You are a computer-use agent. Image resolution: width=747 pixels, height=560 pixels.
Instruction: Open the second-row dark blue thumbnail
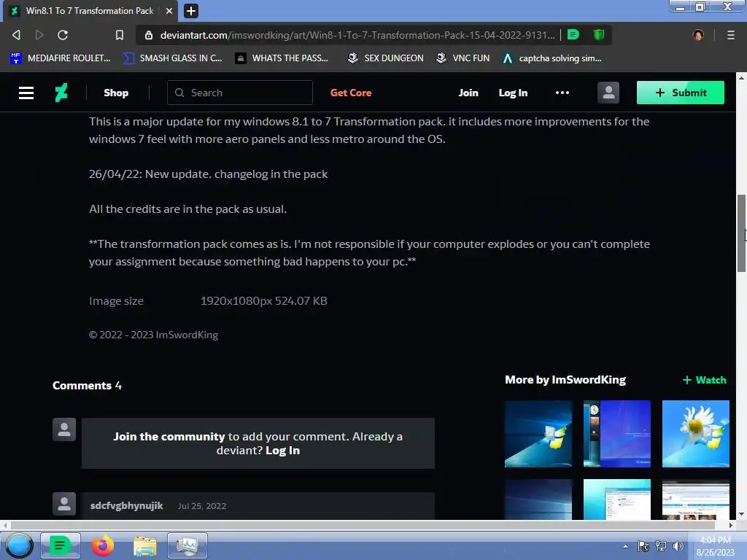coord(538,499)
